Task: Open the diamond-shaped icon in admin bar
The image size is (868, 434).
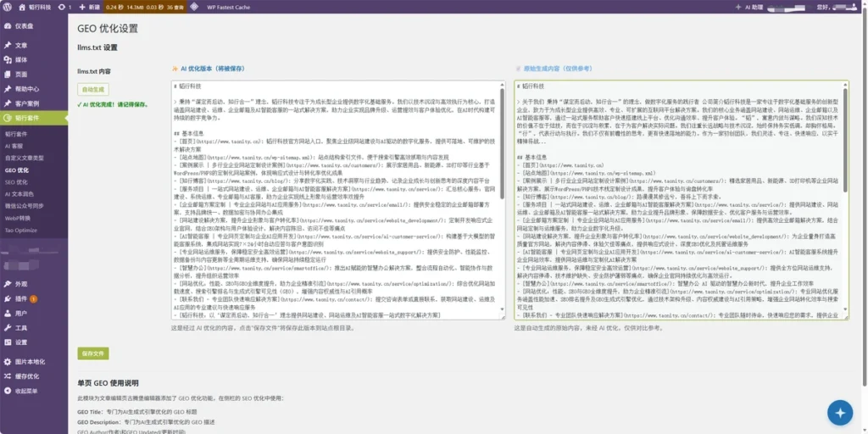Action: (194, 7)
